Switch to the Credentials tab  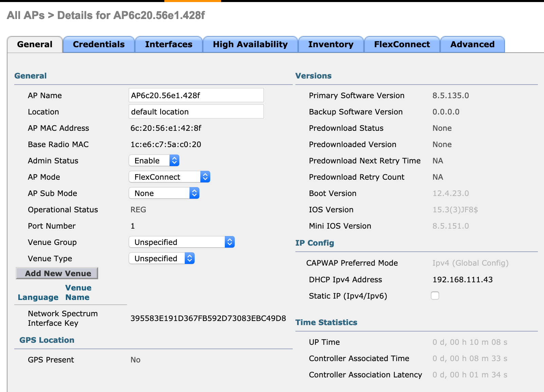pos(98,44)
